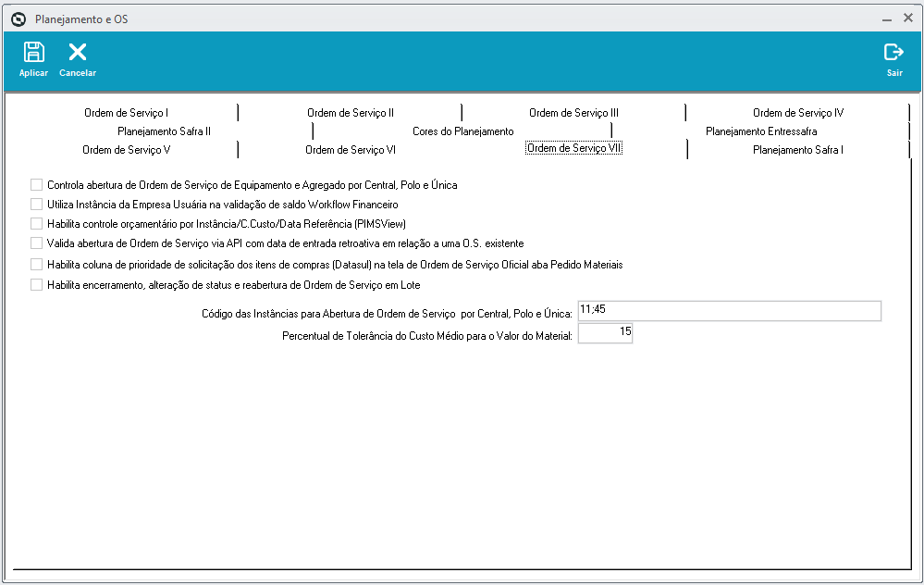Click the Código das Instâncias field label
The image size is (924, 585).
coord(387,314)
